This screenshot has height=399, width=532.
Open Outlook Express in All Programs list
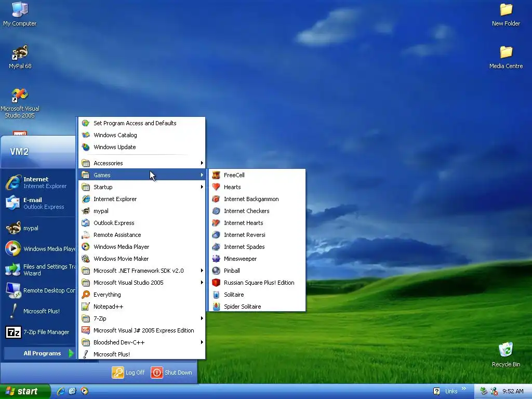coord(142,223)
